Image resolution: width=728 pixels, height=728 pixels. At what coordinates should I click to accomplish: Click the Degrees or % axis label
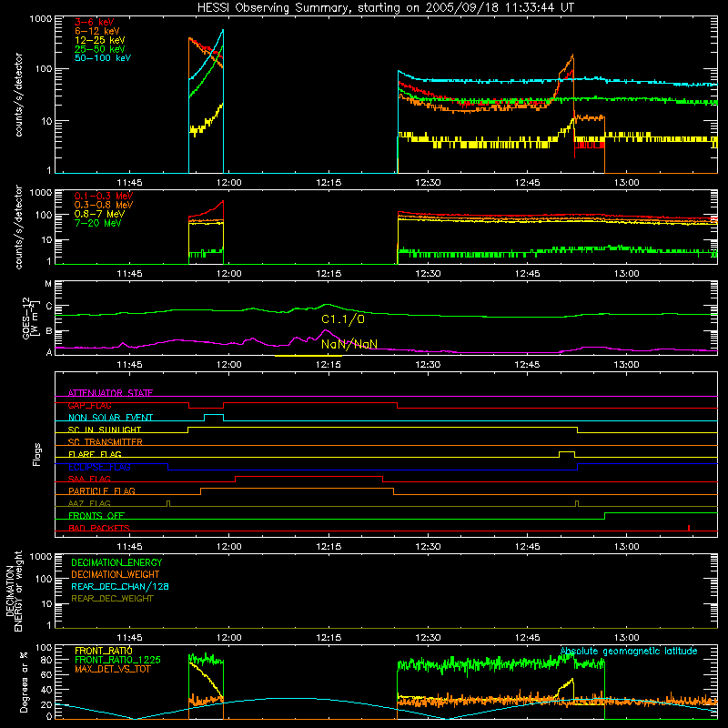24,682
